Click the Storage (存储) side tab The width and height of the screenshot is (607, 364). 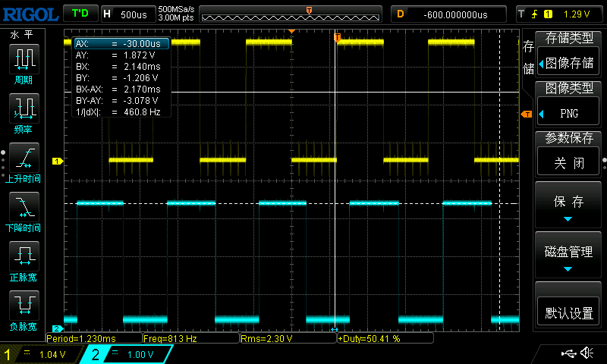[x=528, y=57]
